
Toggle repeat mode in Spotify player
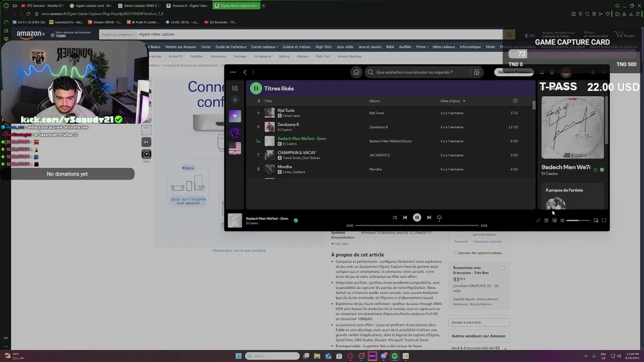pyautogui.click(x=439, y=218)
